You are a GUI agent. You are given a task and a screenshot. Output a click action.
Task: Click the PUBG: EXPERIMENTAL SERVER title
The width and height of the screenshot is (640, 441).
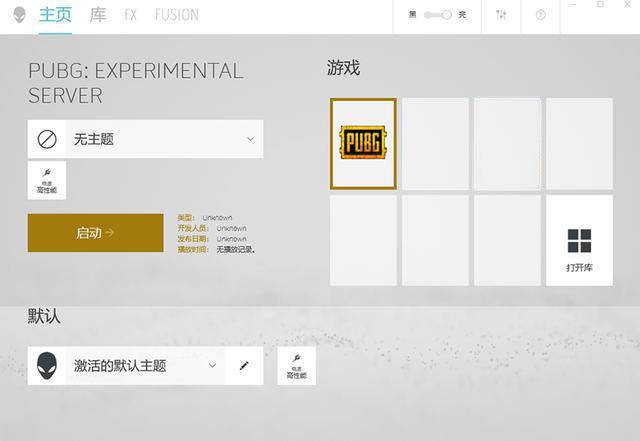pyautogui.click(x=136, y=83)
